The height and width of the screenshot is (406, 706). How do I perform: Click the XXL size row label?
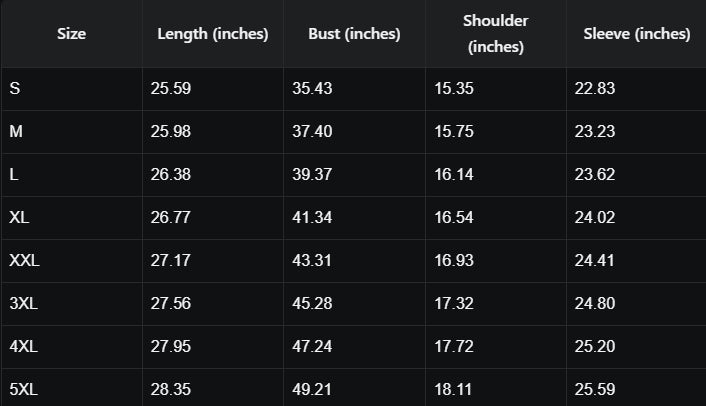coord(24,261)
